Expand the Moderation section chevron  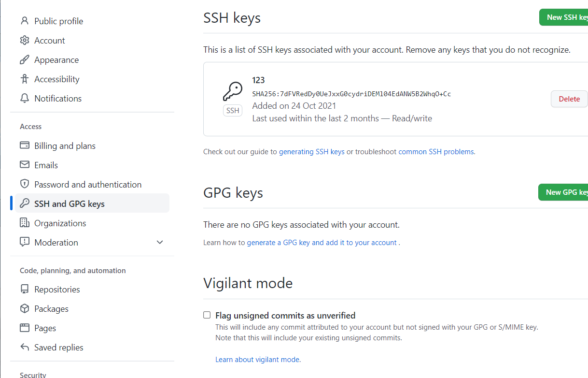point(160,242)
